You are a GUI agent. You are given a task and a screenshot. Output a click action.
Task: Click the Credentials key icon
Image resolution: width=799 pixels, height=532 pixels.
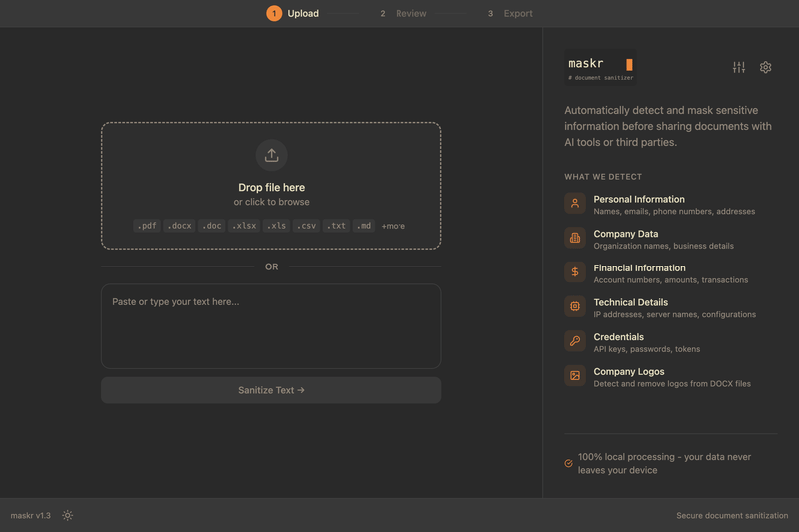tap(575, 341)
